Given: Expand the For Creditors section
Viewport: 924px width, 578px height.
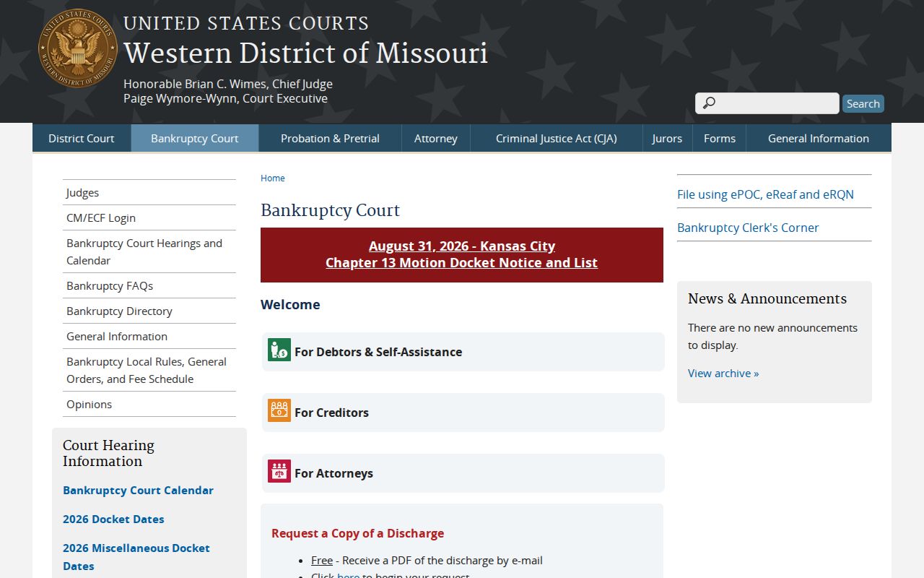Looking at the screenshot, I should tap(463, 413).
